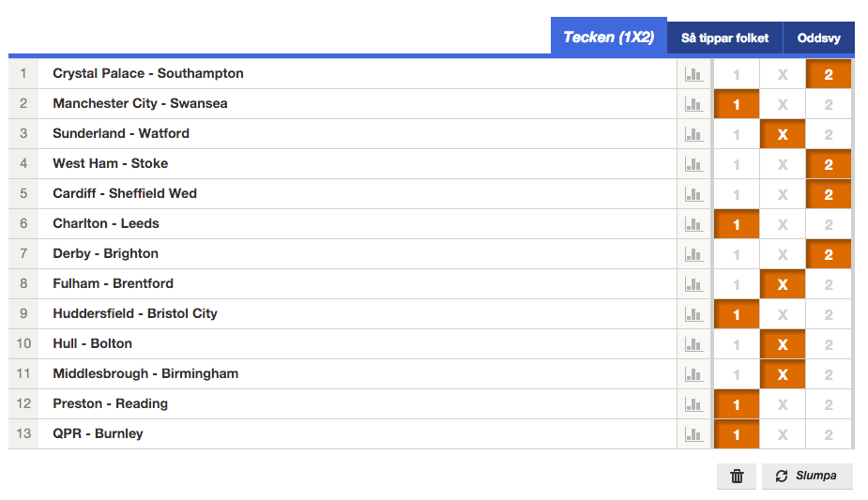Open the Oddsvy tab

pyautogui.click(x=818, y=38)
